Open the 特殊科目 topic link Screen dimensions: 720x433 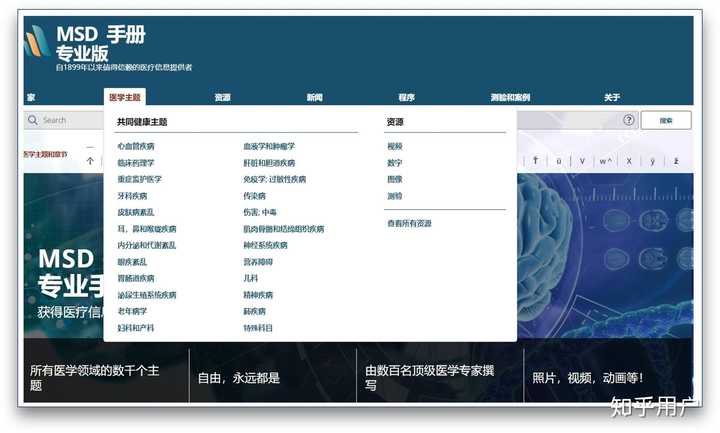(x=258, y=328)
